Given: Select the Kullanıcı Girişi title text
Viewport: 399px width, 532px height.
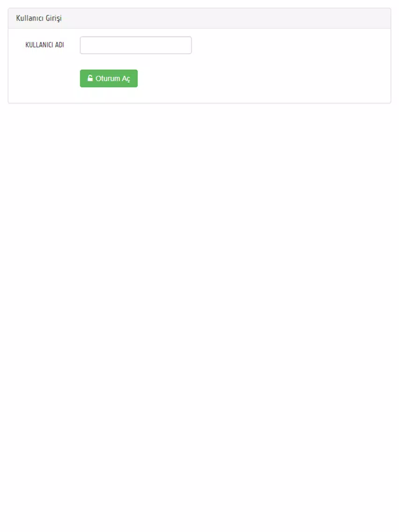Looking at the screenshot, I should (x=39, y=18).
